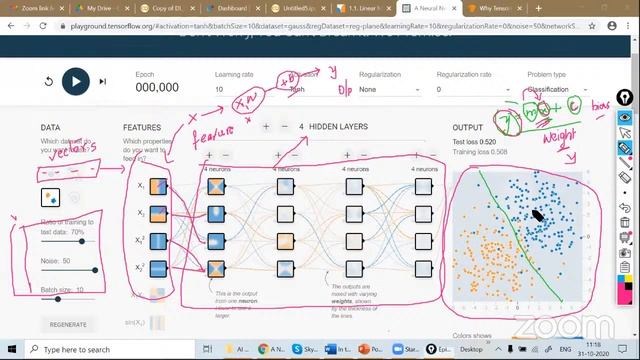The image size is (640, 360).
Task: Open the Chrome three-dot menu
Action: point(628,26)
